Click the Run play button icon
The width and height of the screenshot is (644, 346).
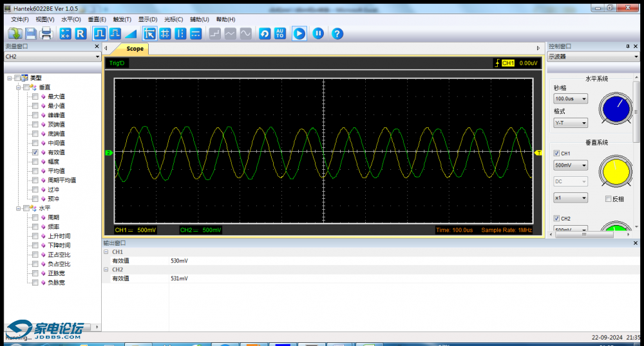tap(299, 33)
